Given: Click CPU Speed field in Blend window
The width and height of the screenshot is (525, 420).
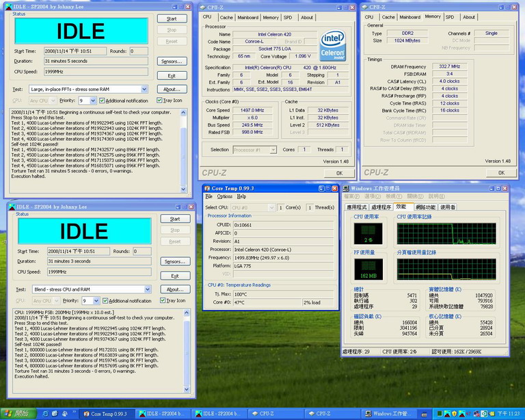Looking at the screenshot, I should pos(99,272).
